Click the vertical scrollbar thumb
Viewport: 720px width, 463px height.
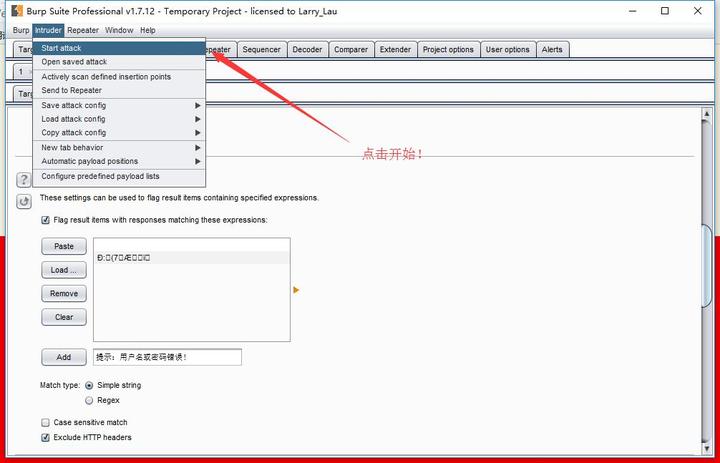click(x=706, y=265)
